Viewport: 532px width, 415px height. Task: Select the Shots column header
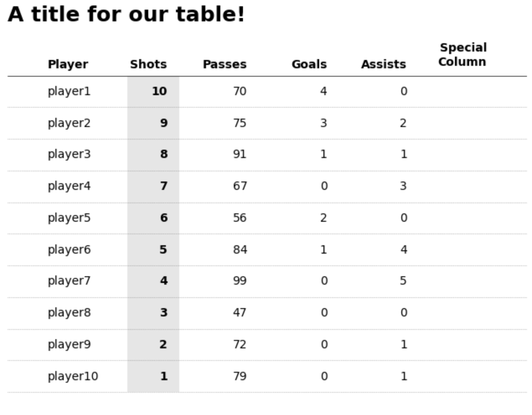148,65
